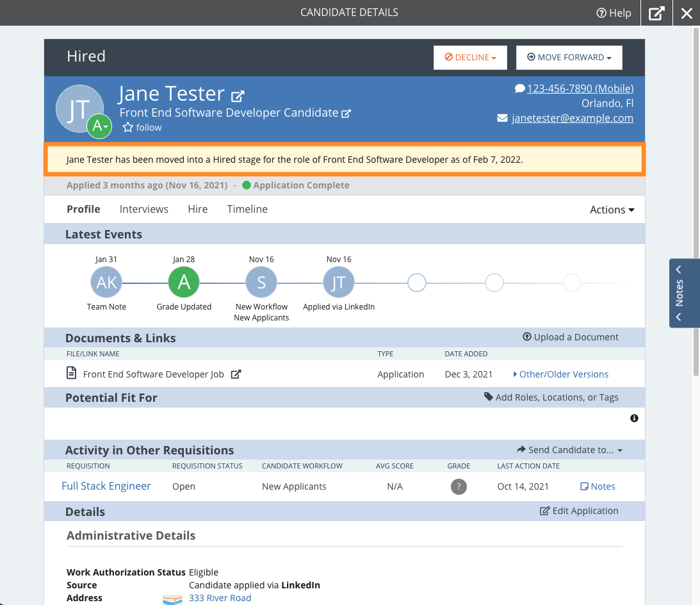Viewport: 700px width, 605px height.
Task: Open Front End Software Developer Job external link
Action: pyautogui.click(x=236, y=374)
